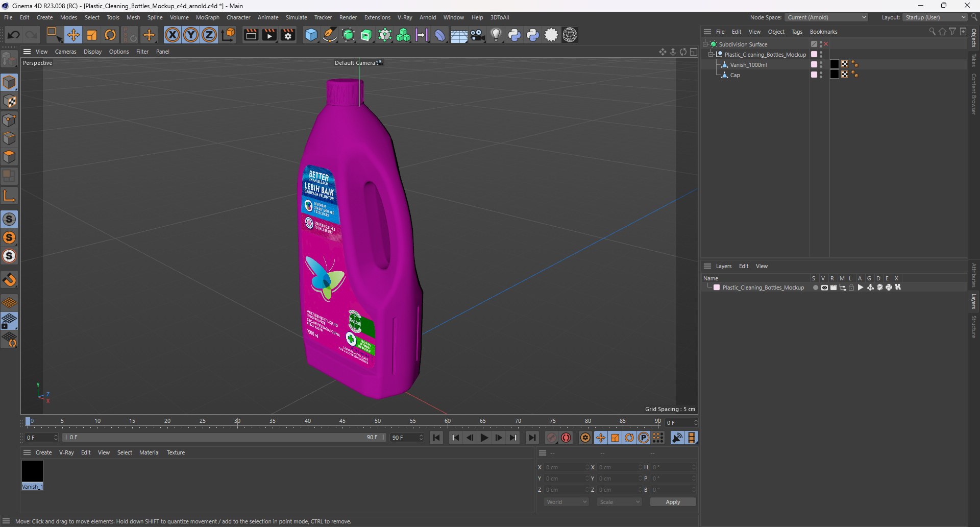The width and height of the screenshot is (980, 527).
Task: Open the MoGraph menu
Action: click(207, 17)
